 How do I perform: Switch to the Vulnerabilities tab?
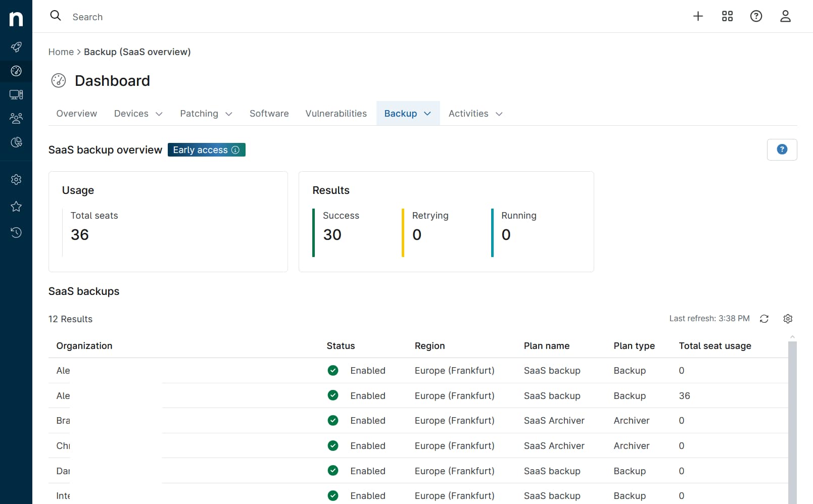(336, 114)
